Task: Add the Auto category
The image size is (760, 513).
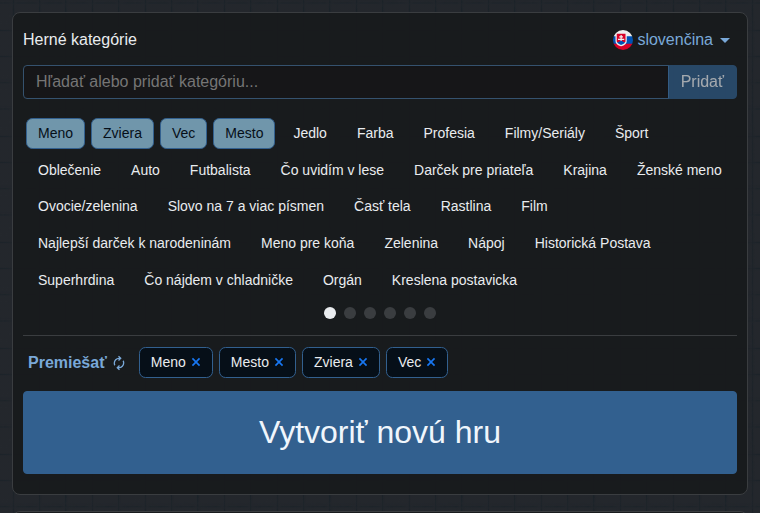Action: coord(145,170)
